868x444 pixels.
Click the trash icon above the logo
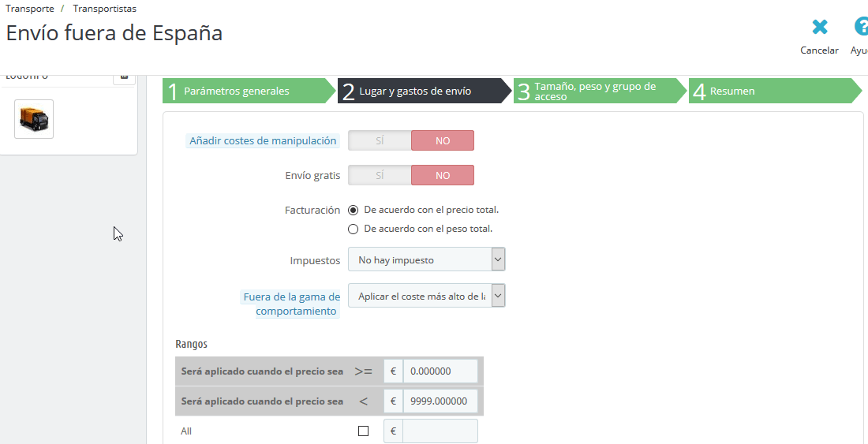pos(124,77)
